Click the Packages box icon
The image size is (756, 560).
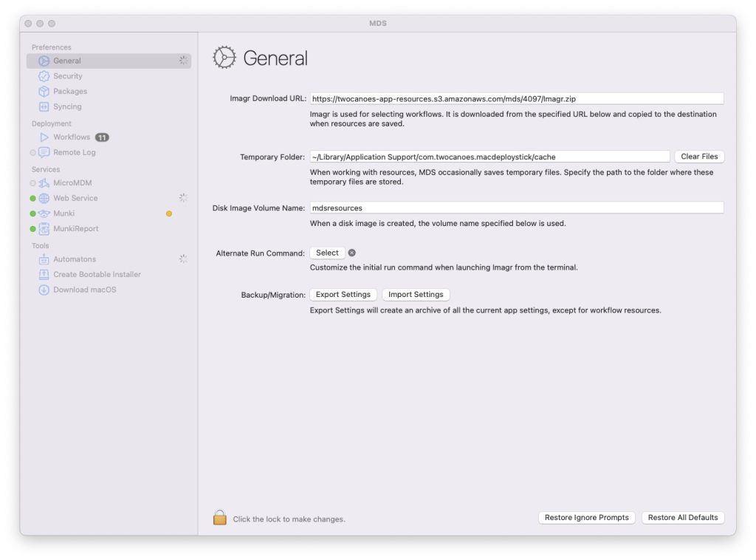click(x=44, y=91)
